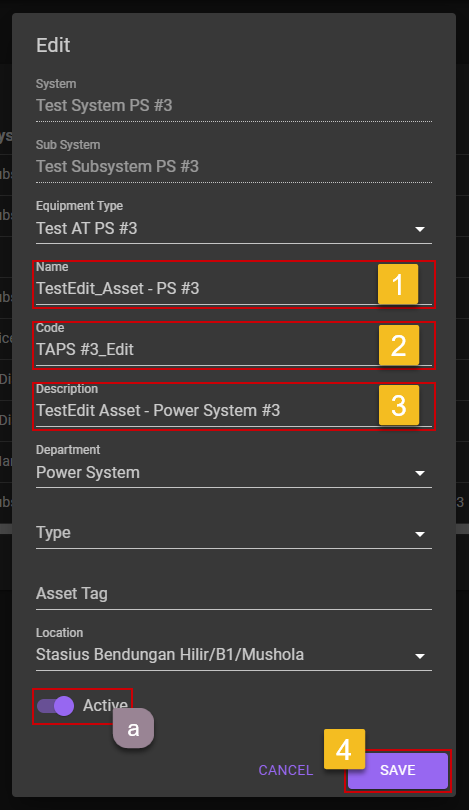Click the Active label text

click(105, 705)
